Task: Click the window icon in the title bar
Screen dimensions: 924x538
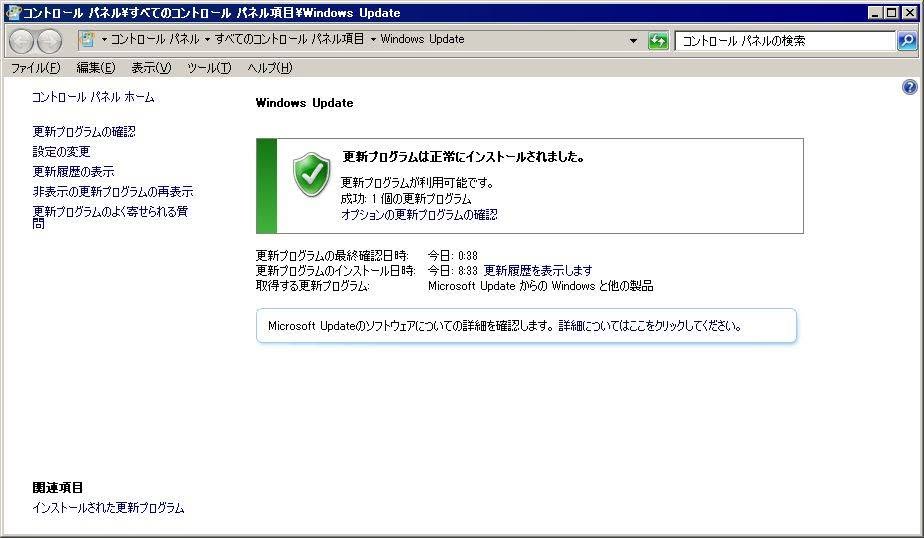Action: pos(12,12)
